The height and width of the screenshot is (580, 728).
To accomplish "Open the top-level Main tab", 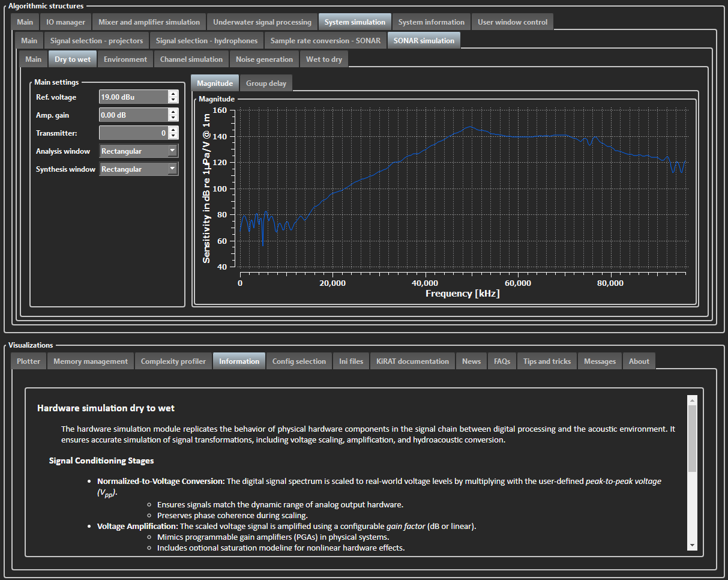I will click(25, 22).
